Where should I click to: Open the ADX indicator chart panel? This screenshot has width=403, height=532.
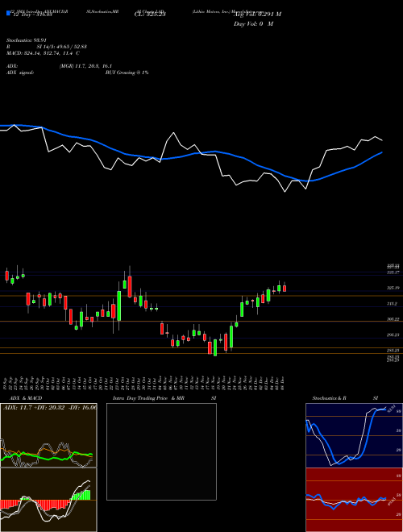48,435
